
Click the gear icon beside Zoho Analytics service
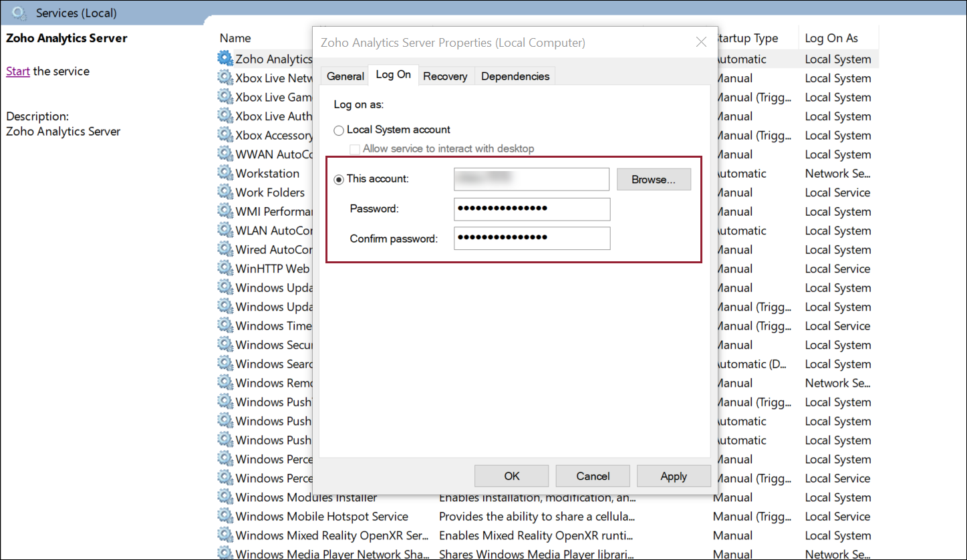[225, 59]
